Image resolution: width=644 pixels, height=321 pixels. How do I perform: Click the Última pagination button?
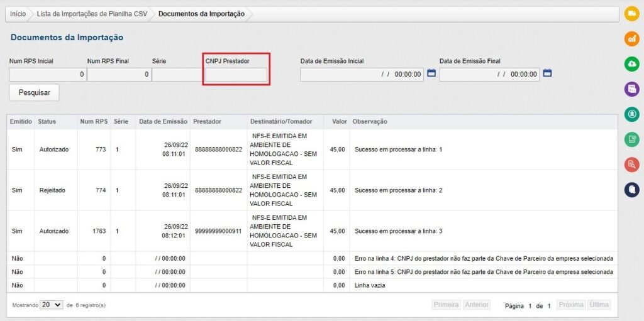[x=599, y=305]
